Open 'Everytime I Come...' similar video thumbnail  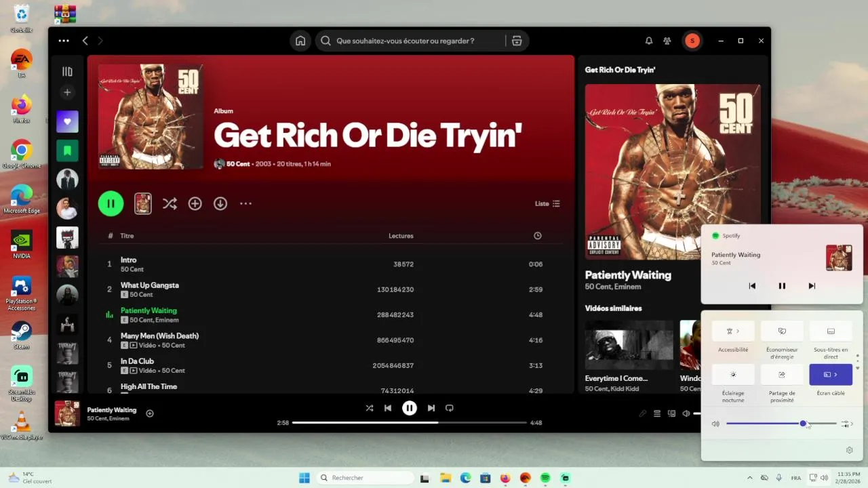pyautogui.click(x=629, y=344)
